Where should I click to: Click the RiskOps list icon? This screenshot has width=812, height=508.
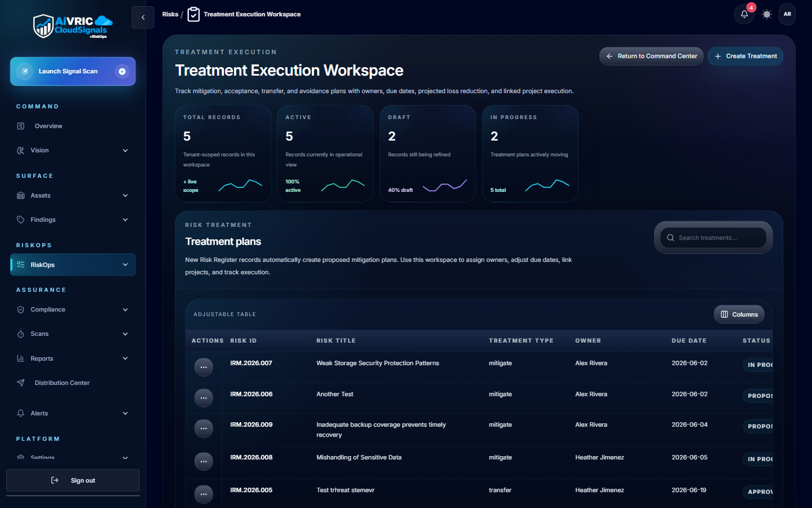[x=21, y=265]
